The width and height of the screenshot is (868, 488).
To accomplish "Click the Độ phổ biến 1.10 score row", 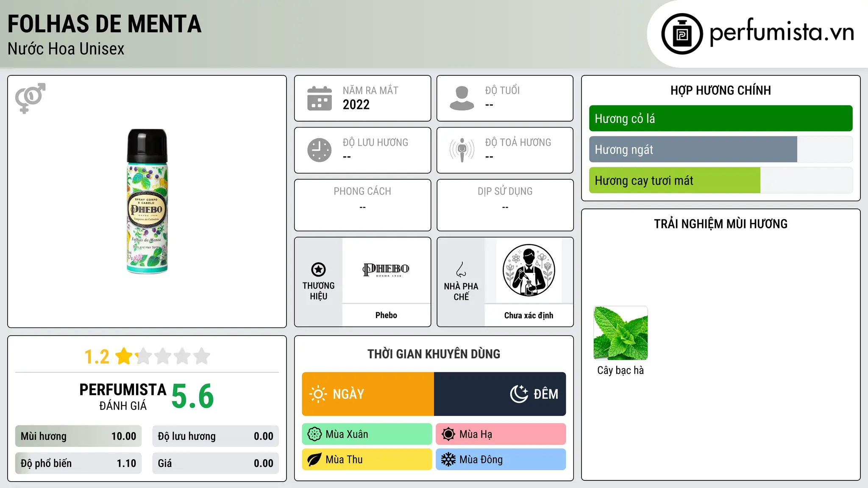I will (x=78, y=463).
